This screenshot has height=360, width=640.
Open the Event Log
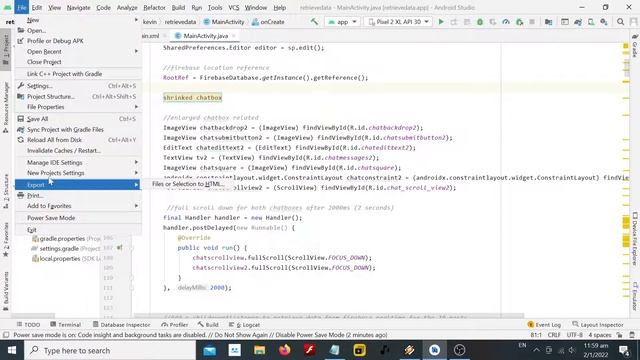pyautogui.click(x=544, y=325)
